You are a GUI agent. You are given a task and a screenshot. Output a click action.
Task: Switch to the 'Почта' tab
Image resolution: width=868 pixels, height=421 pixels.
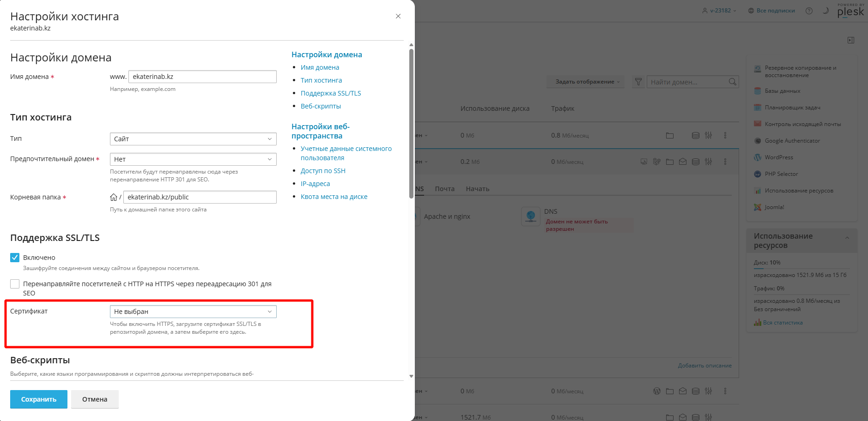tap(444, 189)
